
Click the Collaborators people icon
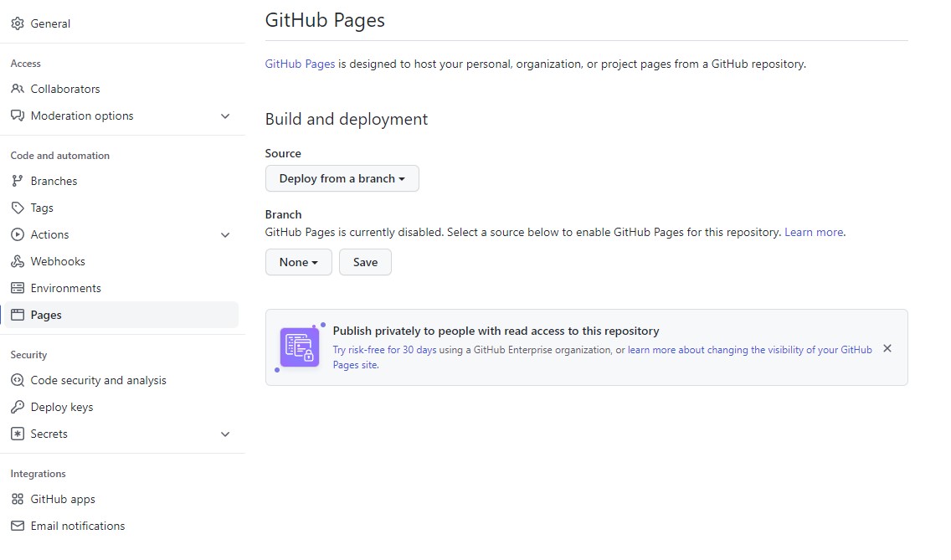(18, 90)
